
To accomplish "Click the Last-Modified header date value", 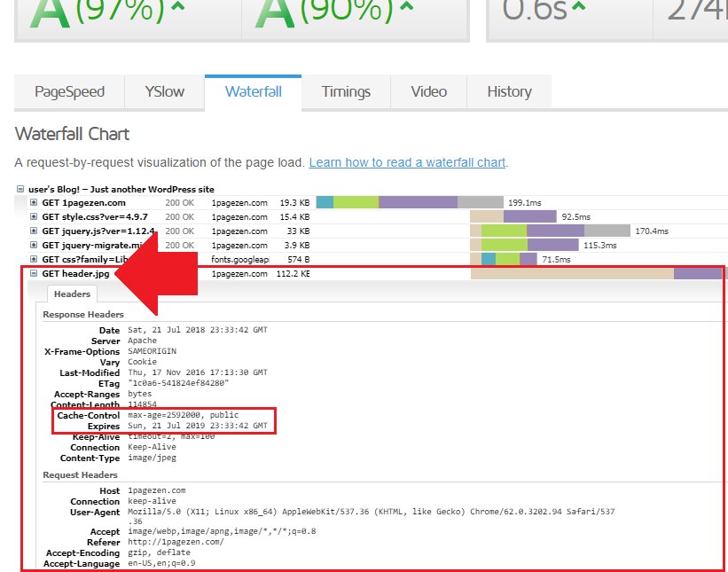I will [198, 372].
